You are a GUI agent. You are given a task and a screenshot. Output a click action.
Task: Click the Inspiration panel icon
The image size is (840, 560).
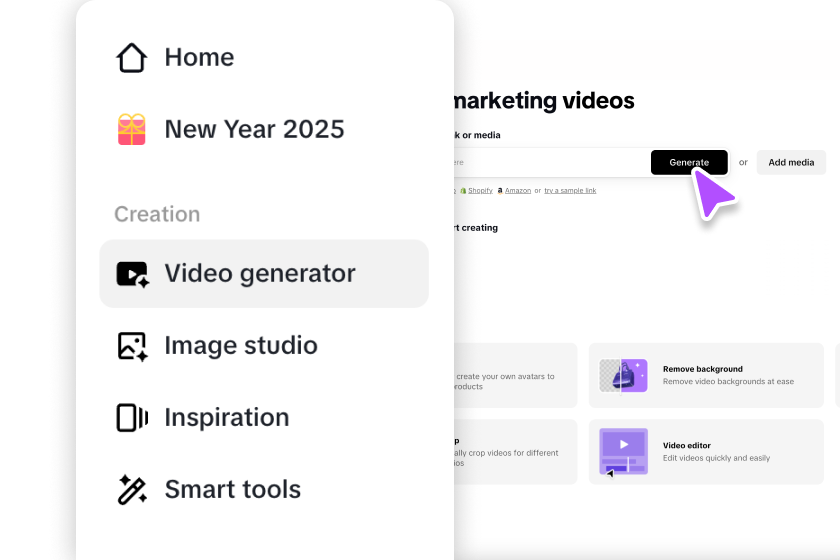point(132,417)
